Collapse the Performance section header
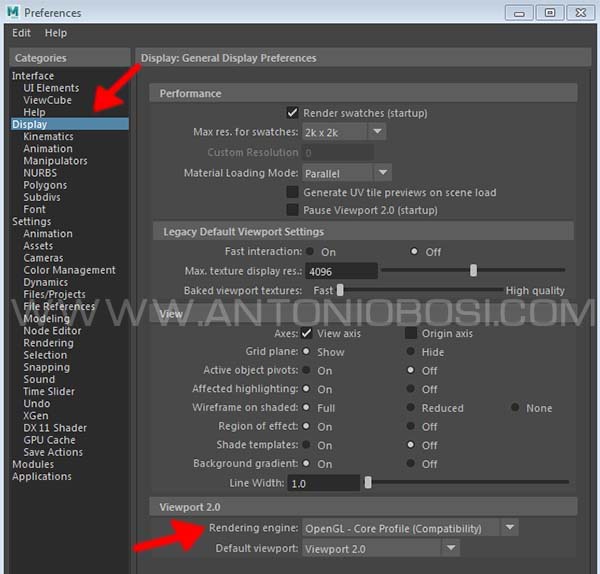This screenshot has width=600, height=574. click(363, 93)
